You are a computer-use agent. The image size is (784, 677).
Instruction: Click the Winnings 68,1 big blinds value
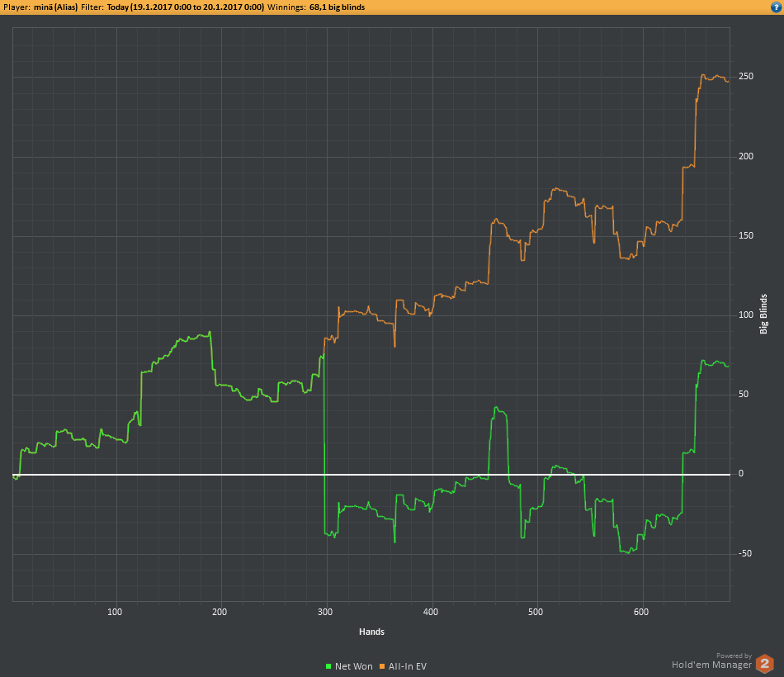click(337, 7)
